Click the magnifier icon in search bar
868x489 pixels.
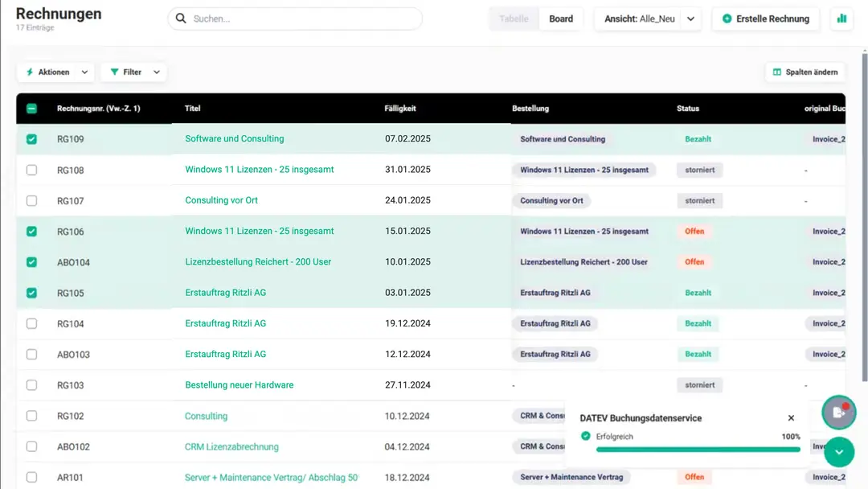point(181,18)
